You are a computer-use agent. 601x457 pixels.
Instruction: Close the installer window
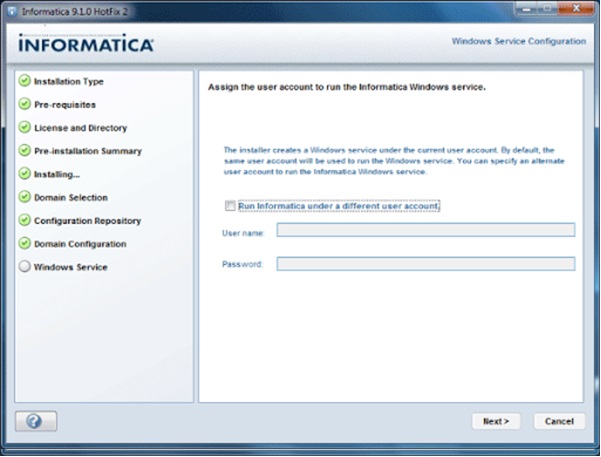tap(576, 8)
